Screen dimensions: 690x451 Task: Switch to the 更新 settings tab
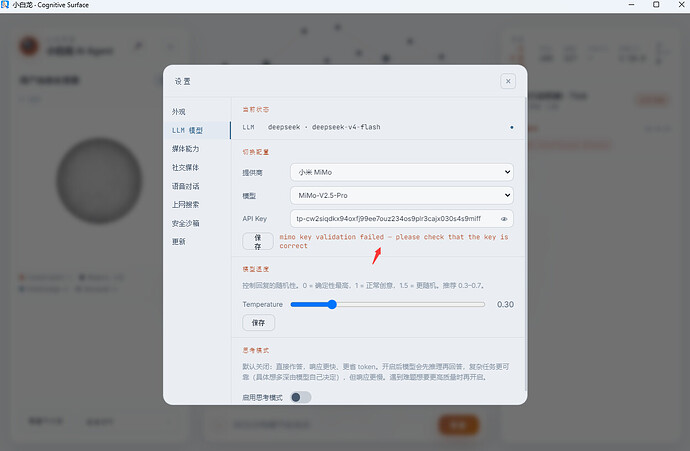(x=179, y=242)
